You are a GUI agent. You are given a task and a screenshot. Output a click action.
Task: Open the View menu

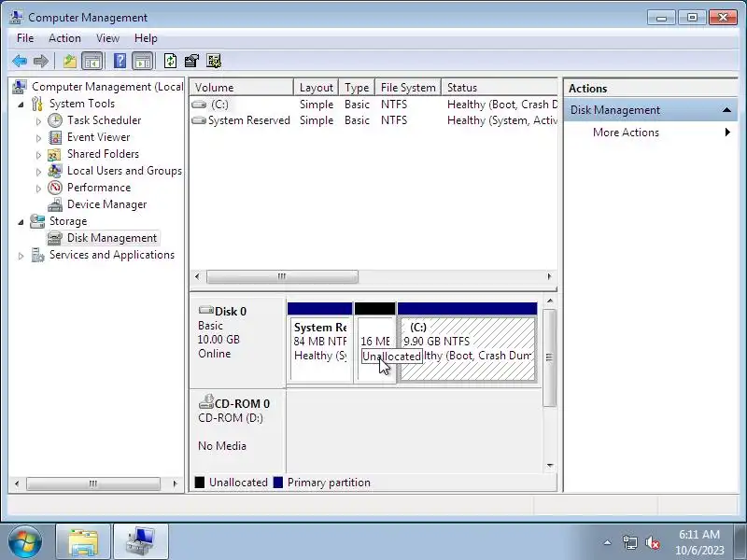(107, 38)
